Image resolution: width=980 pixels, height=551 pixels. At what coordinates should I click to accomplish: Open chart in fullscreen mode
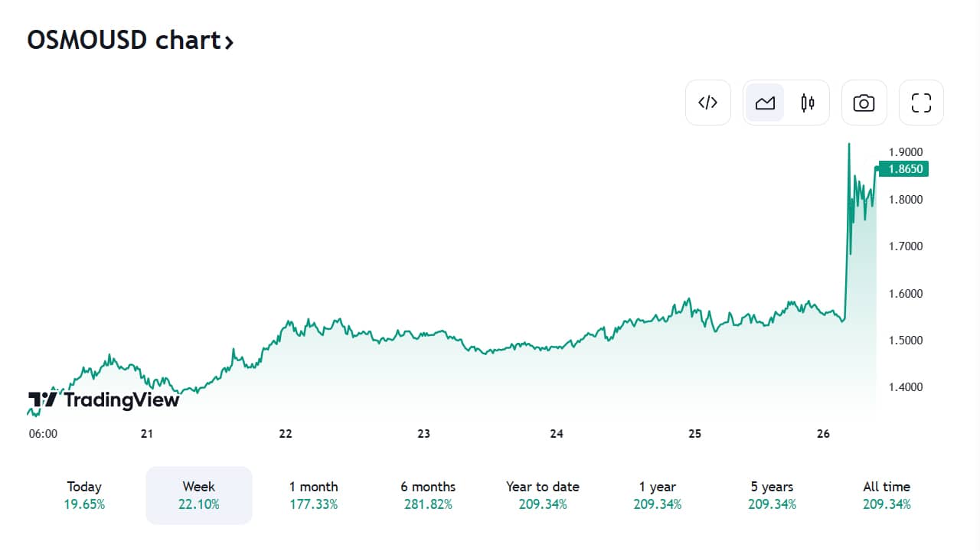click(x=921, y=103)
